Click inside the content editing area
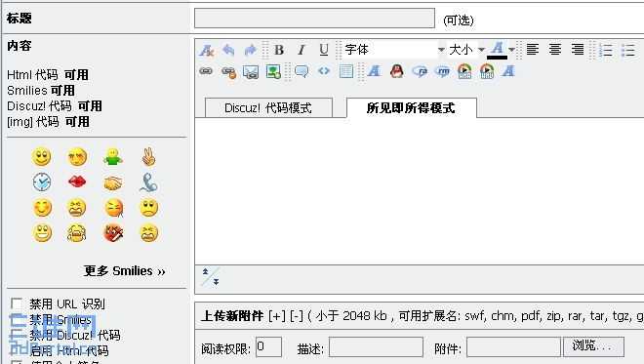The width and height of the screenshot is (644, 364). pos(419,191)
